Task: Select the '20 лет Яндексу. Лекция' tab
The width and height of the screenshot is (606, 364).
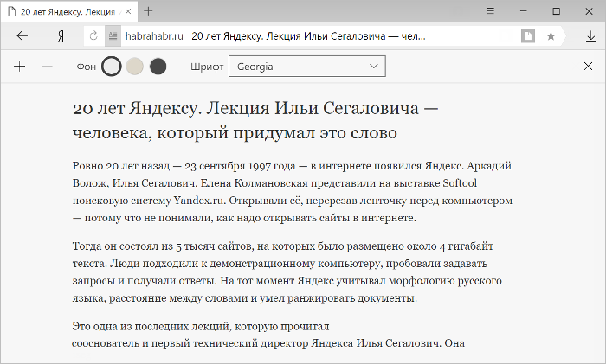Action: tap(68, 12)
